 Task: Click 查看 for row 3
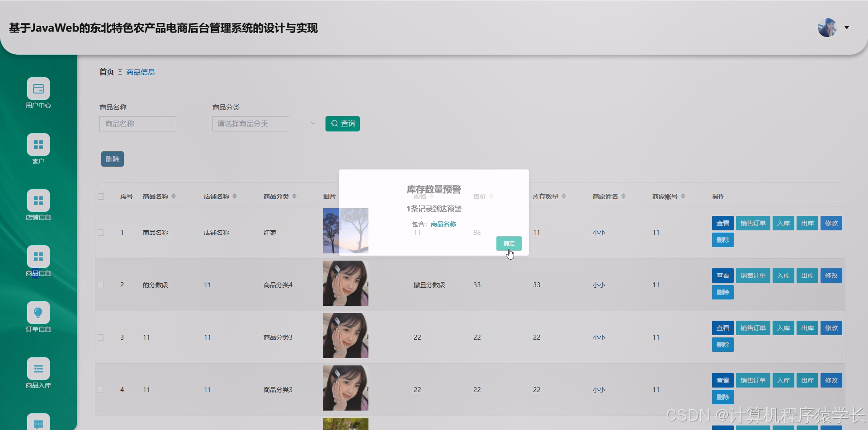pos(723,328)
